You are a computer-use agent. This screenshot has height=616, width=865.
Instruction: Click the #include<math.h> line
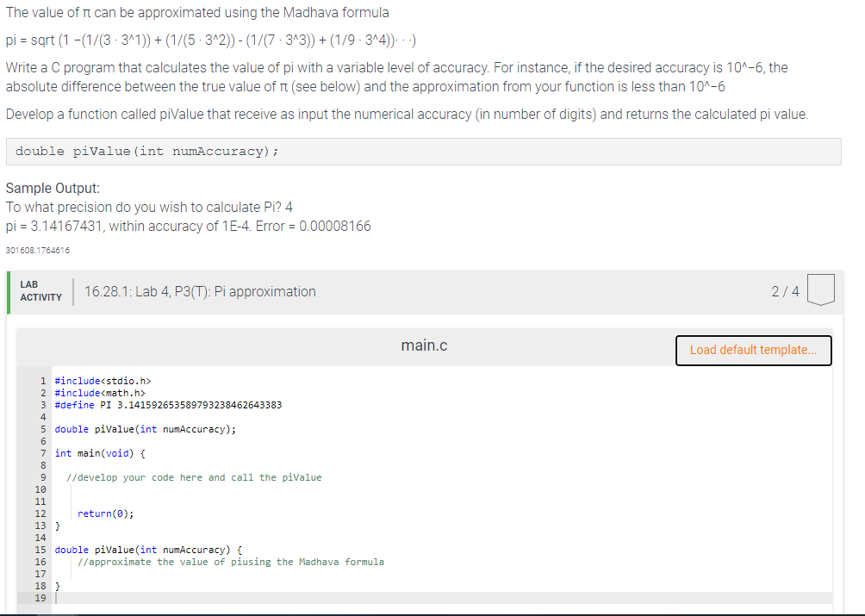coord(102,392)
